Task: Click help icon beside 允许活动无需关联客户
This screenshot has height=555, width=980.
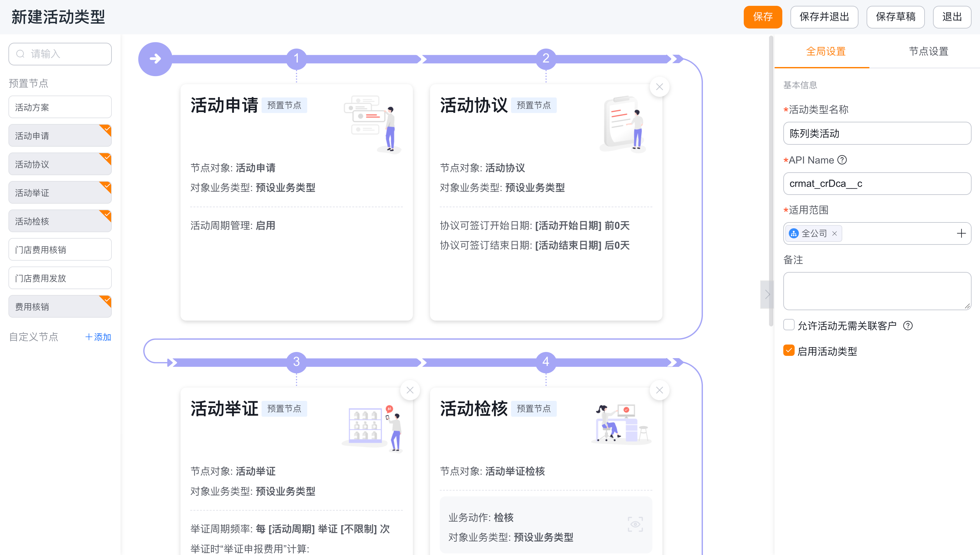Action: point(908,325)
